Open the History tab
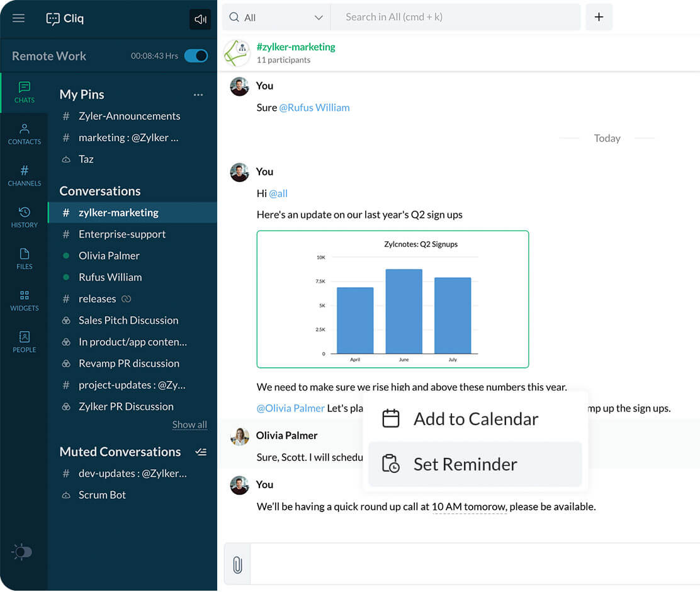This screenshot has width=700, height=592. (24, 217)
